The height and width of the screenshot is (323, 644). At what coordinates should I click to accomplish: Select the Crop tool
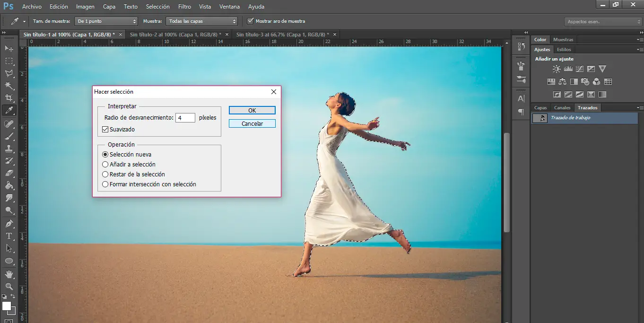point(9,98)
